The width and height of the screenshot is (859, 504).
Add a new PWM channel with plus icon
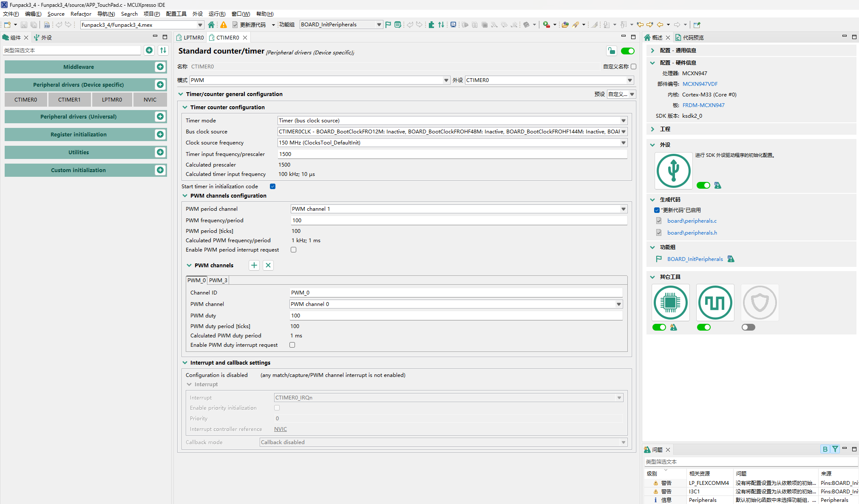pyautogui.click(x=254, y=265)
